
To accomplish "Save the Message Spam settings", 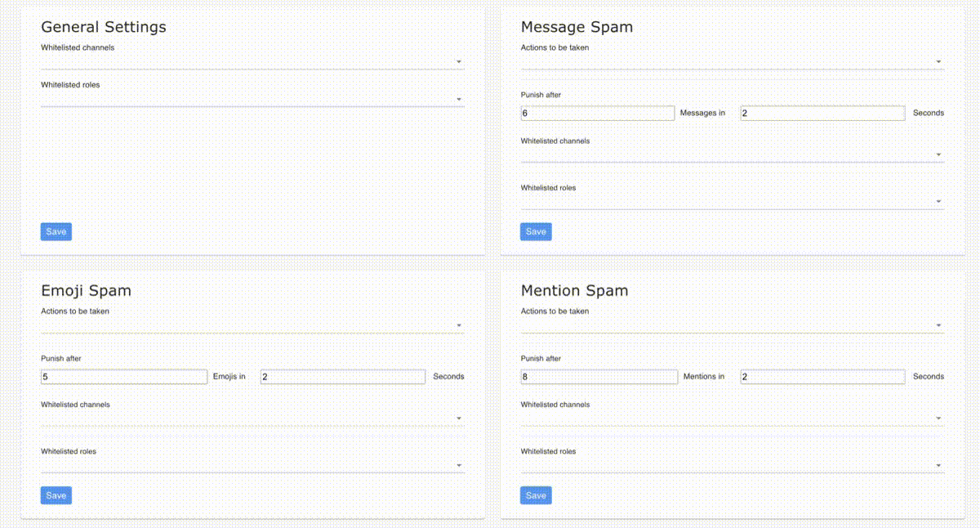I will coord(536,231).
